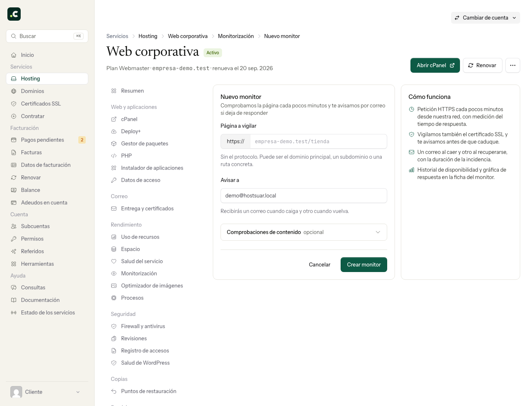Open Firewall y antivirus section
The height and width of the screenshot is (406, 532).
pyautogui.click(x=143, y=326)
